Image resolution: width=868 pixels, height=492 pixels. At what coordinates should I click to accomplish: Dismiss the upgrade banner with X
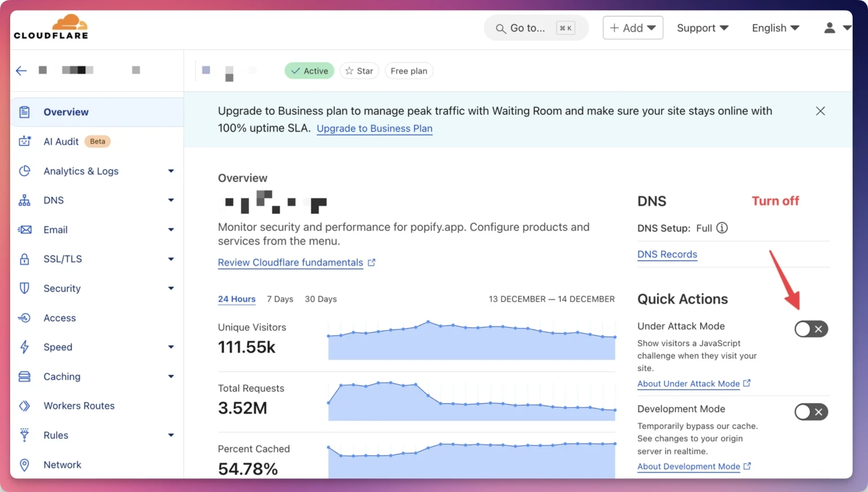point(820,111)
